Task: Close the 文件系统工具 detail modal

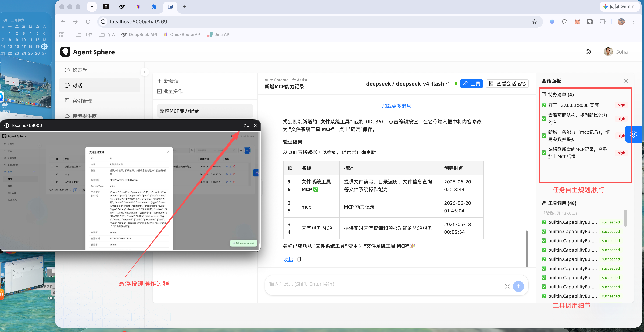Action: pos(168,152)
